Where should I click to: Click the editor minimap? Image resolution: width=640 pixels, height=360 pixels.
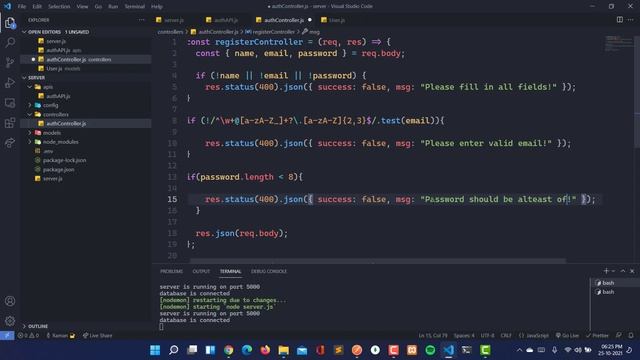coord(619,44)
